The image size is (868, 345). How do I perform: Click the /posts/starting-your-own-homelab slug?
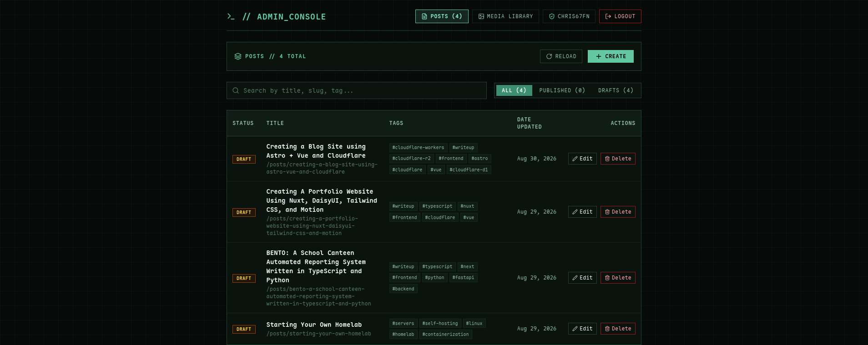[318, 334]
